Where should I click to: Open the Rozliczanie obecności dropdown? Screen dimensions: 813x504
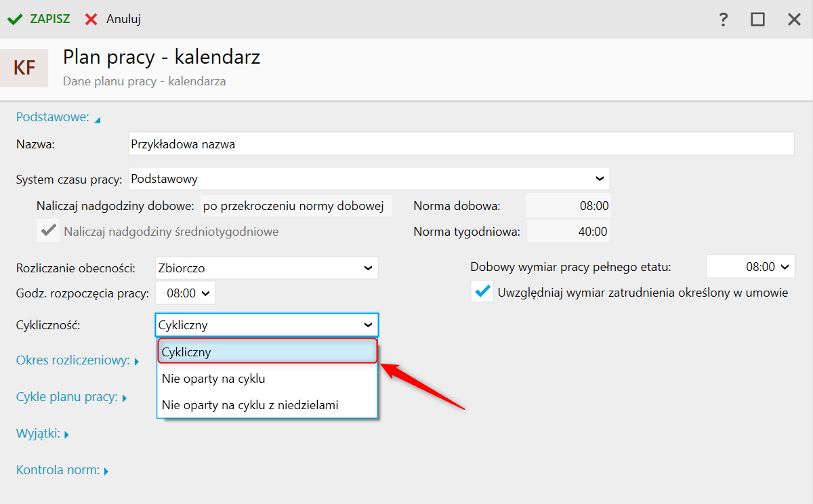pos(368,268)
